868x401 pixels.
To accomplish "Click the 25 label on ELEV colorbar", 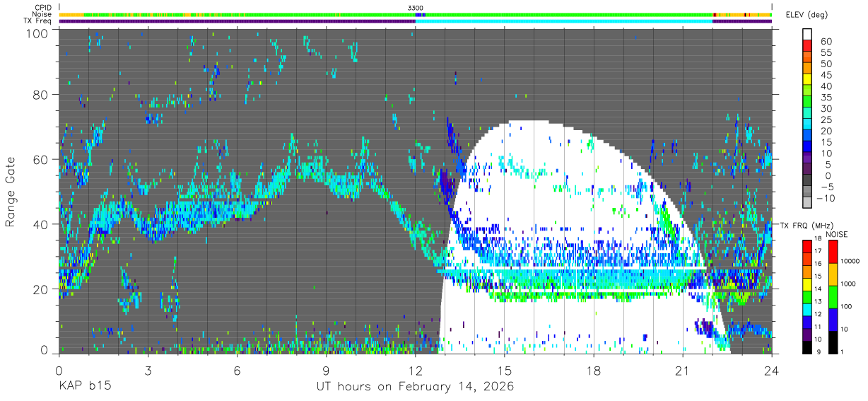I will click(826, 120).
